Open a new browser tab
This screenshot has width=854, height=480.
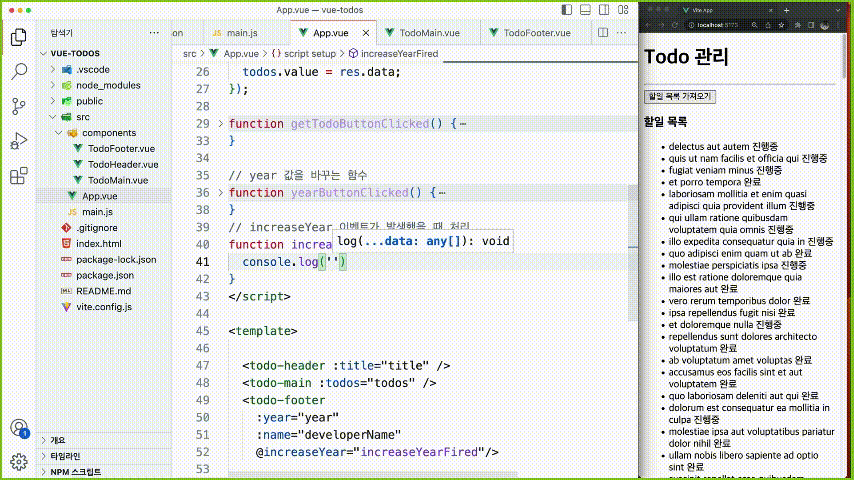[786, 10]
